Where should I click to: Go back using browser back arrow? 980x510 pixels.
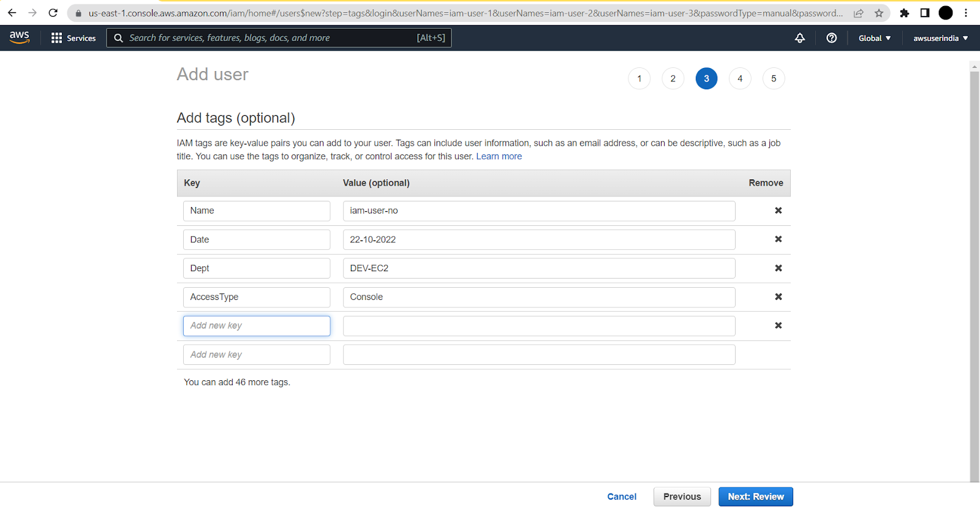(x=12, y=13)
